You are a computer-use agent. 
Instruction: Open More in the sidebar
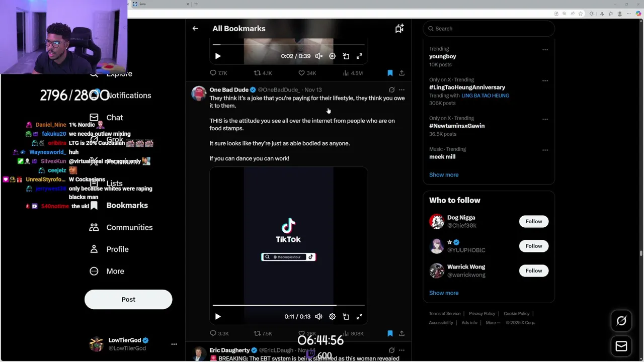point(107,271)
